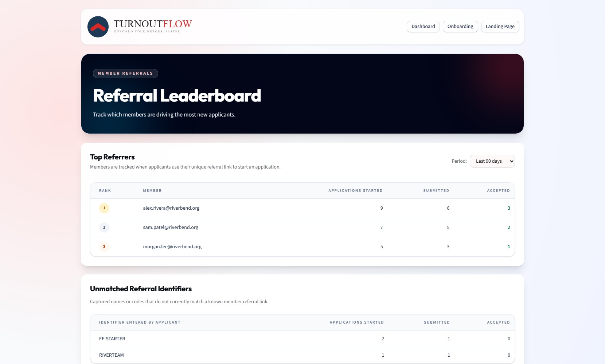Click the Unmatched Referral Identifiers heading

pos(141,289)
